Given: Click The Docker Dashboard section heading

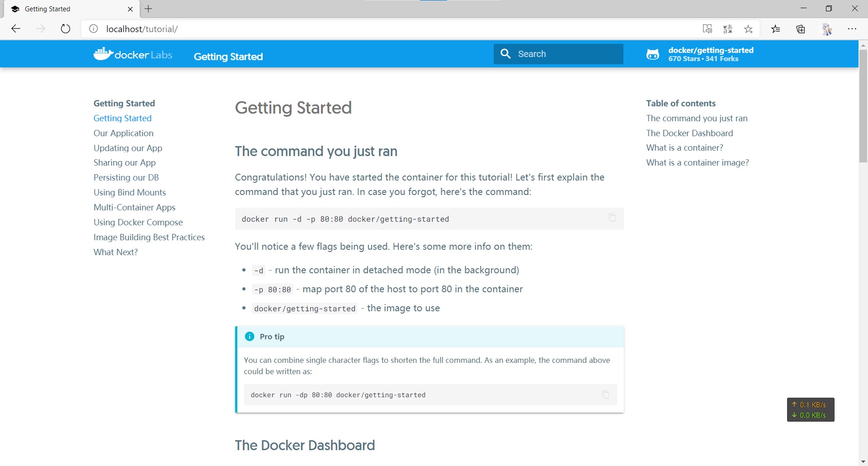Looking at the screenshot, I should [x=305, y=445].
